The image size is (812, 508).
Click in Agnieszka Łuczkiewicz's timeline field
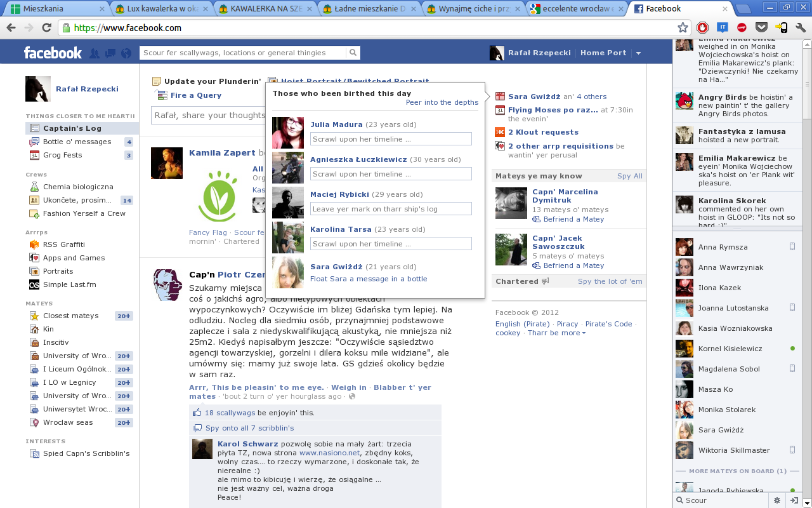tap(391, 174)
